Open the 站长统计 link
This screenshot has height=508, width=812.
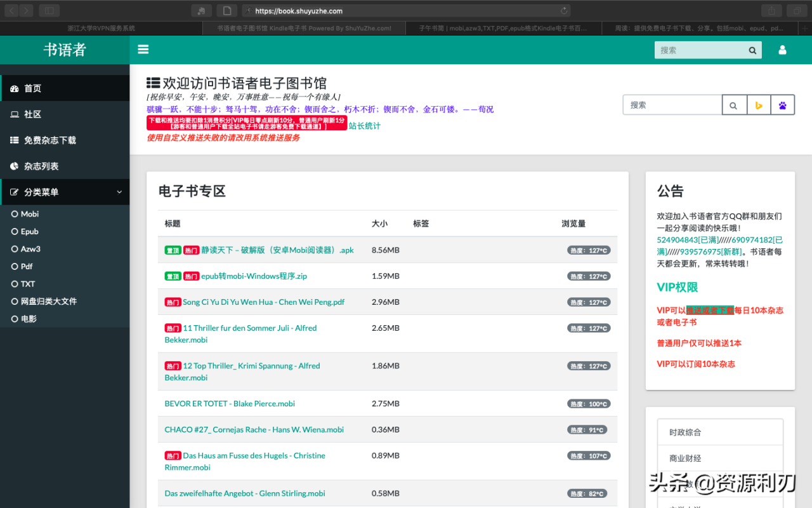pos(363,126)
